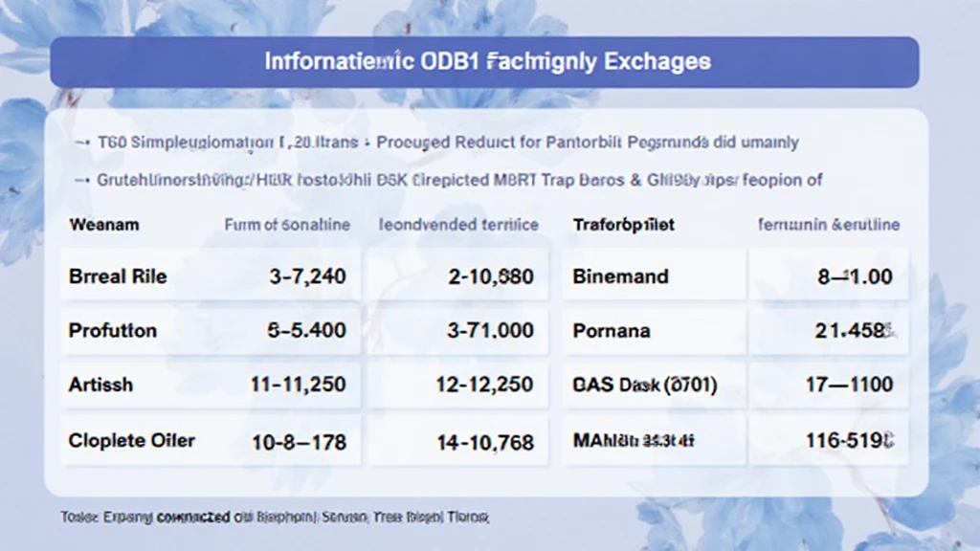980x551 pixels.
Task: Click the 11-11,250 value cell
Action: coord(298,386)
